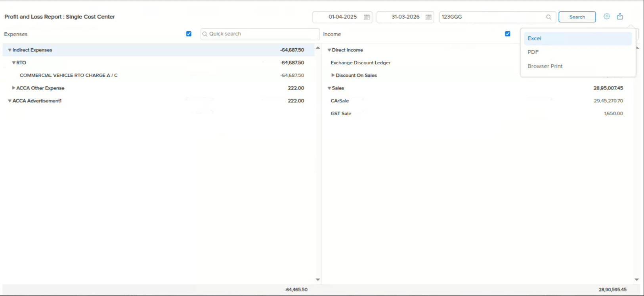Select the CArSale ledger row
This screenshot has width=644, height=296.
tap(340, 101)
